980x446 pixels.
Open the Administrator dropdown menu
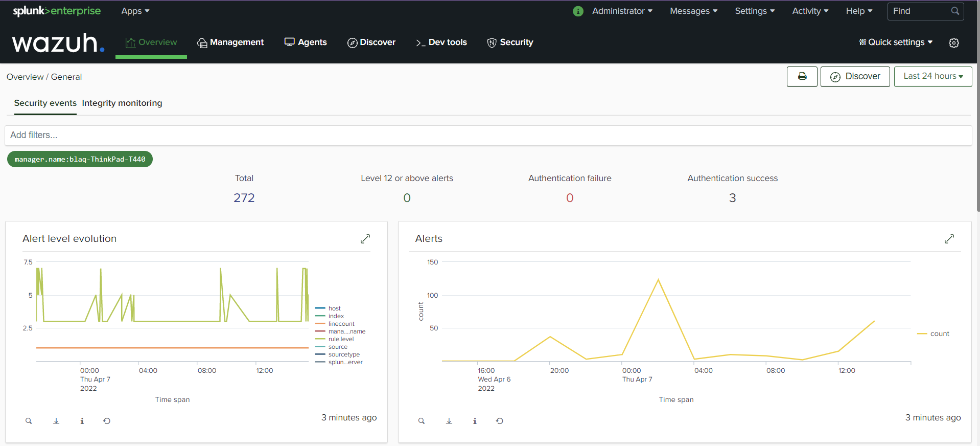[x=622, y=11]
